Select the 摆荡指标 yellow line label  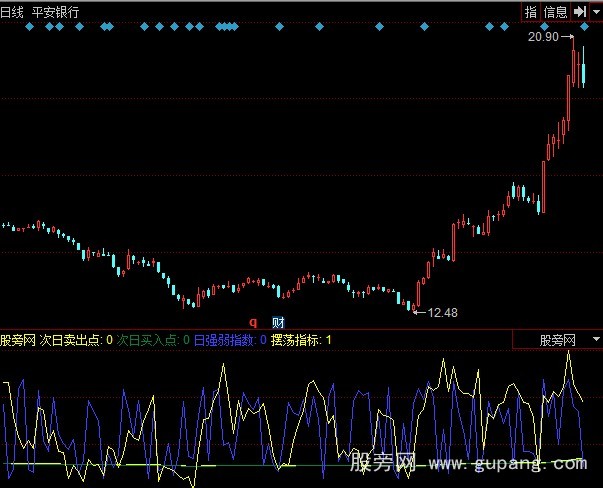coord(300,340)
